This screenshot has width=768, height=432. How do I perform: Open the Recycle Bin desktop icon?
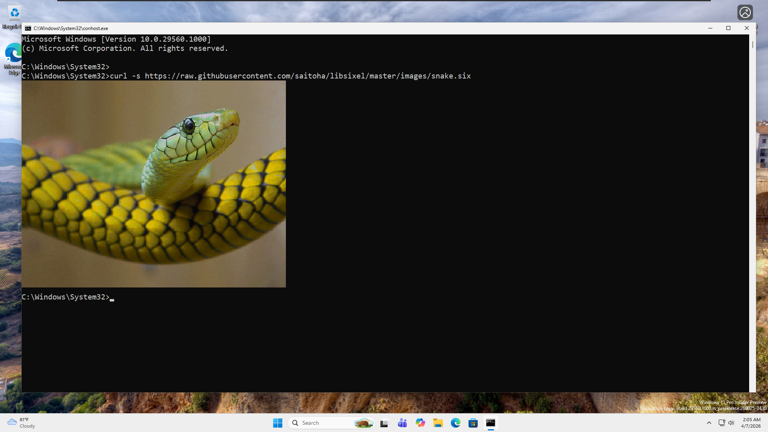point(13,14)
